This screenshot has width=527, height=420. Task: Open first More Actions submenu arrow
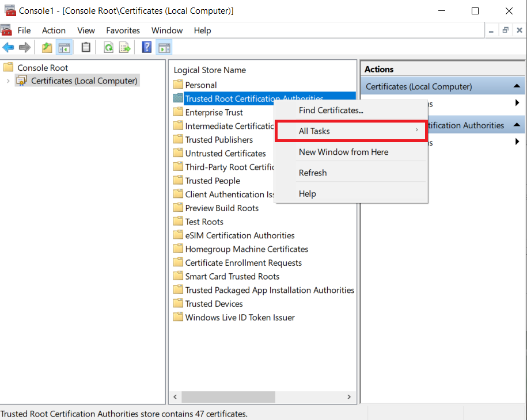tap(517, 103)
